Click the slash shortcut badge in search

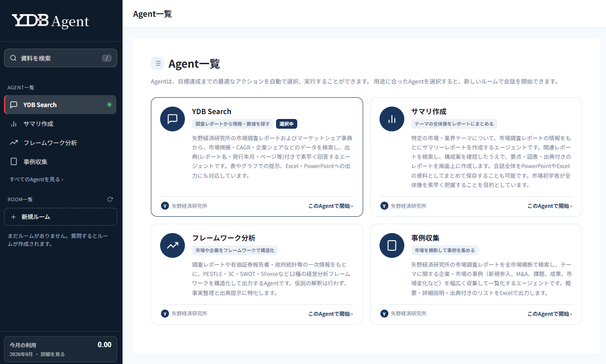click(107, 58)
